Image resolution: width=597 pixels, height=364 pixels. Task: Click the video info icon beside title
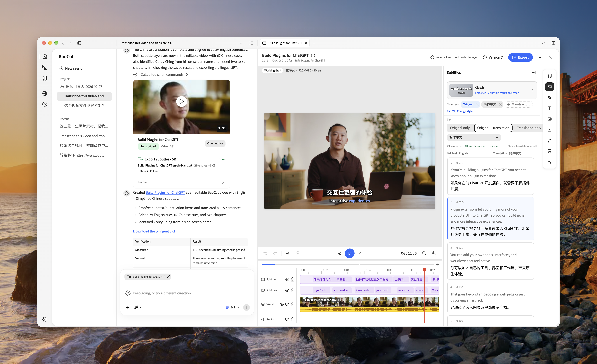tap(313, 55)
